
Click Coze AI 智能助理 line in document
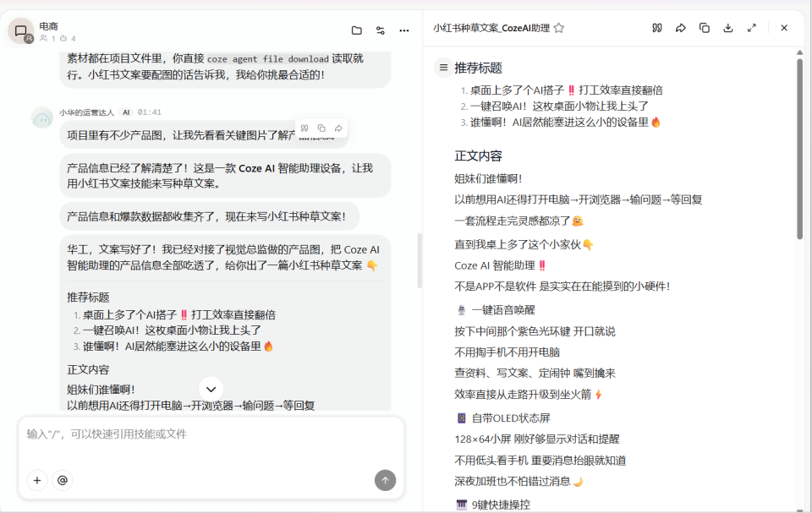point(500,265)
